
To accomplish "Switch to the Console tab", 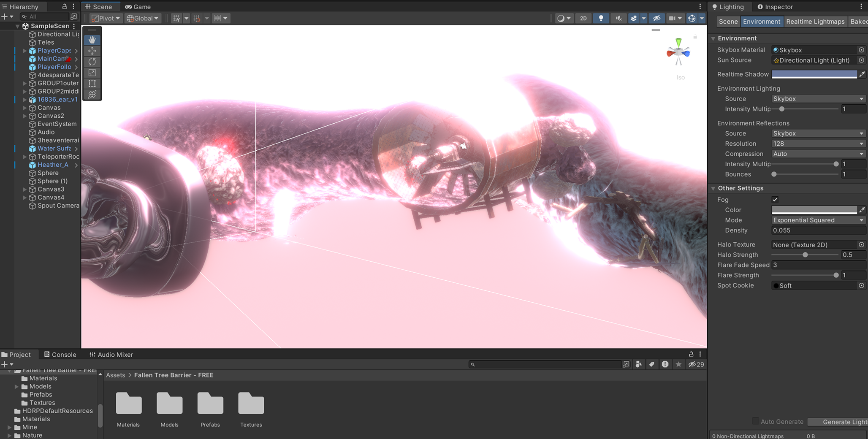I will click(x=60, y=355).
